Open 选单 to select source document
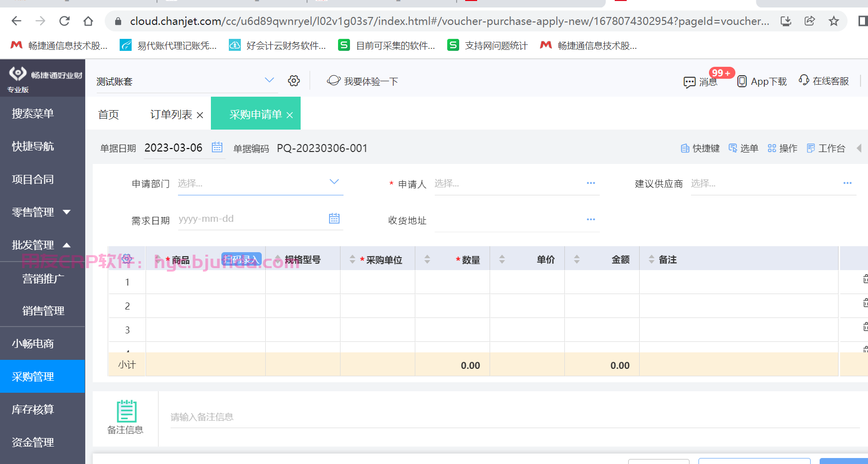868x464 pixels. pos(743,148)
